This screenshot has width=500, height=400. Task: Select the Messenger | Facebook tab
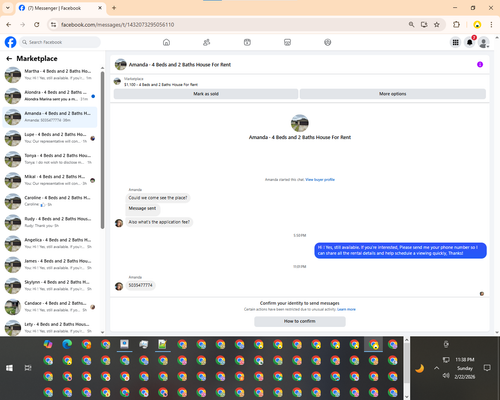(61, 8)
